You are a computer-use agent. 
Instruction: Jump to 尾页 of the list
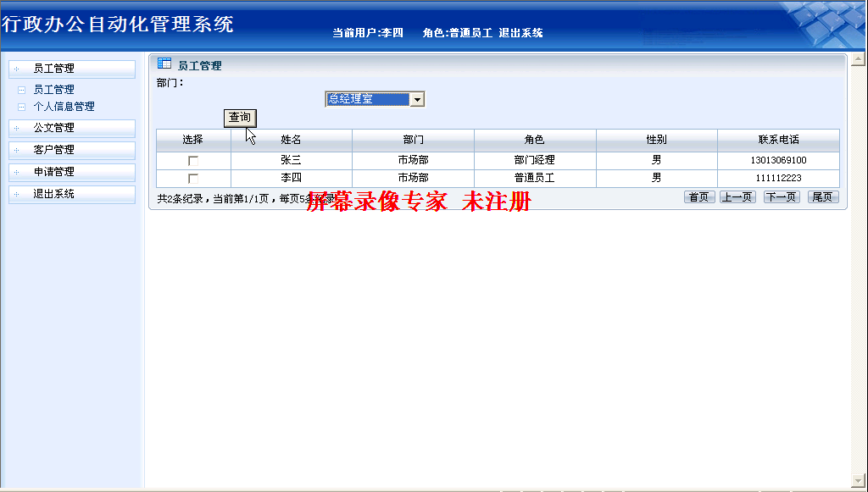click(823, 196)
